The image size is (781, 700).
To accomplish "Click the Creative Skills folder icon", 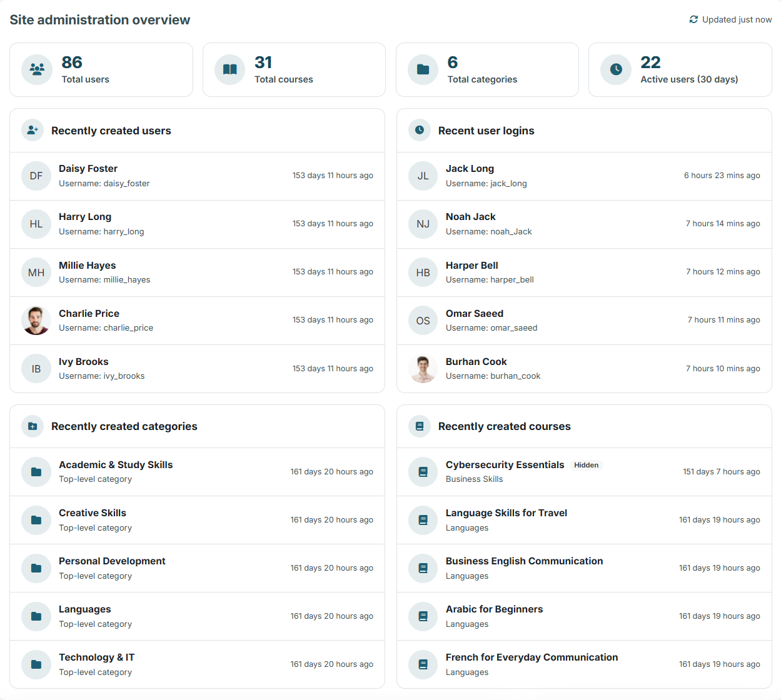I will point(36,520).
